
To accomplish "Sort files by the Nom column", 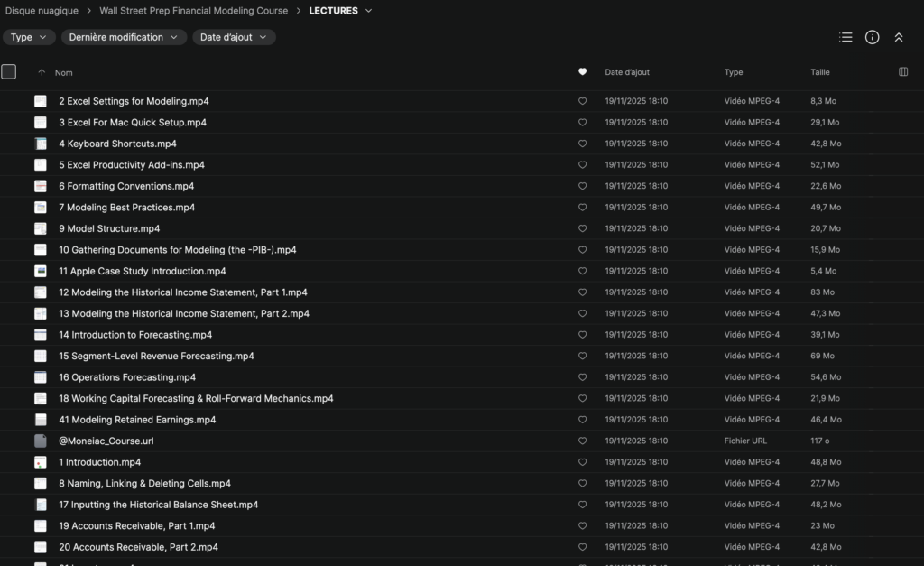I will point(63,72).
